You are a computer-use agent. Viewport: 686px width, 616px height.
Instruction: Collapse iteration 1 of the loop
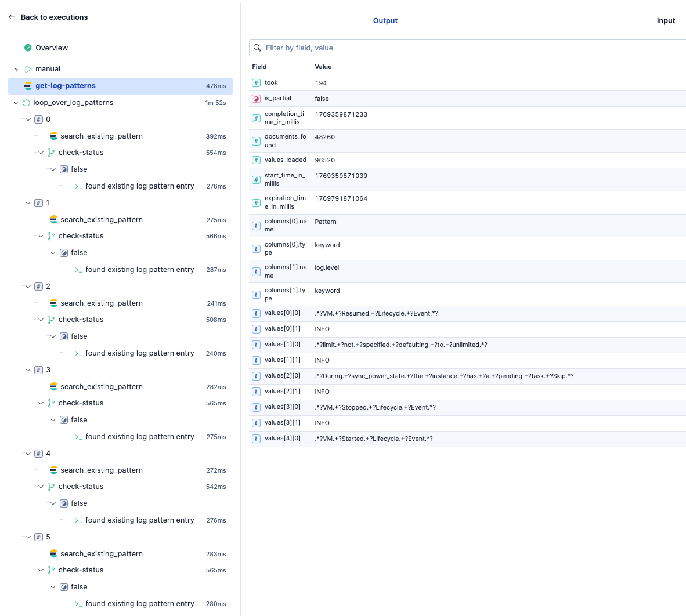[28, 203]
